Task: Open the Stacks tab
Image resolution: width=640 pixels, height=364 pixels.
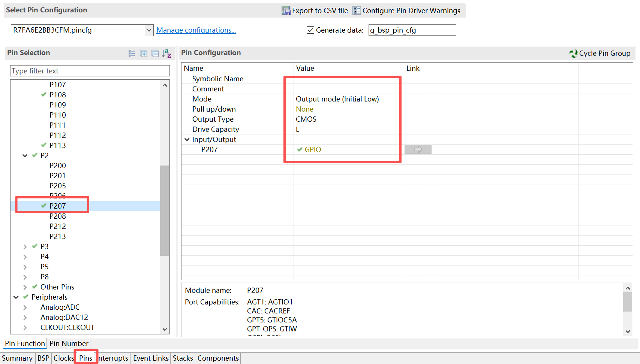Action: tap(183, 358)
